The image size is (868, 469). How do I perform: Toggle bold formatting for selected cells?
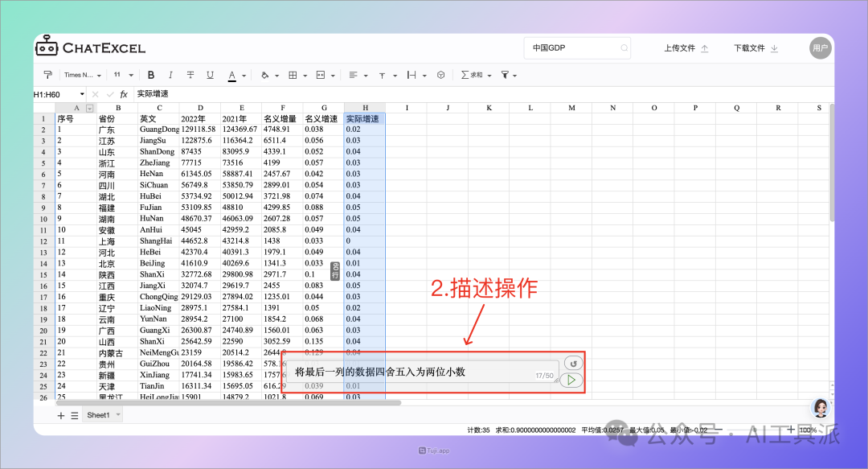[x=152, y=74]
